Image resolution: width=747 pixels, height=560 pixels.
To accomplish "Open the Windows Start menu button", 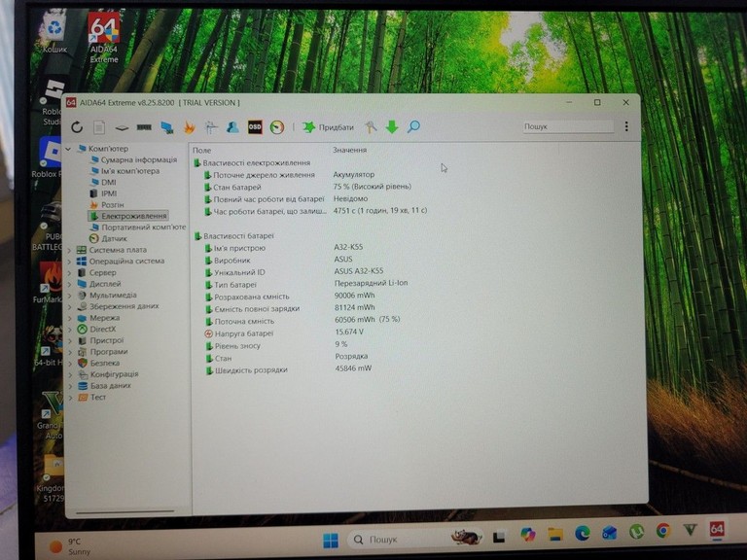I will 330,540.
